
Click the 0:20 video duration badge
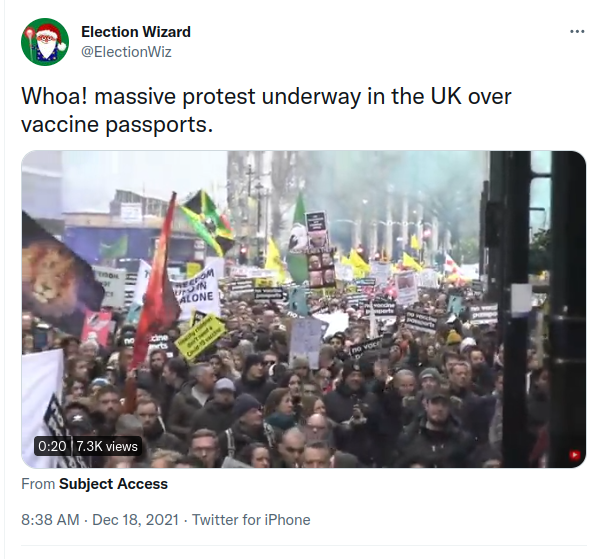52,446
